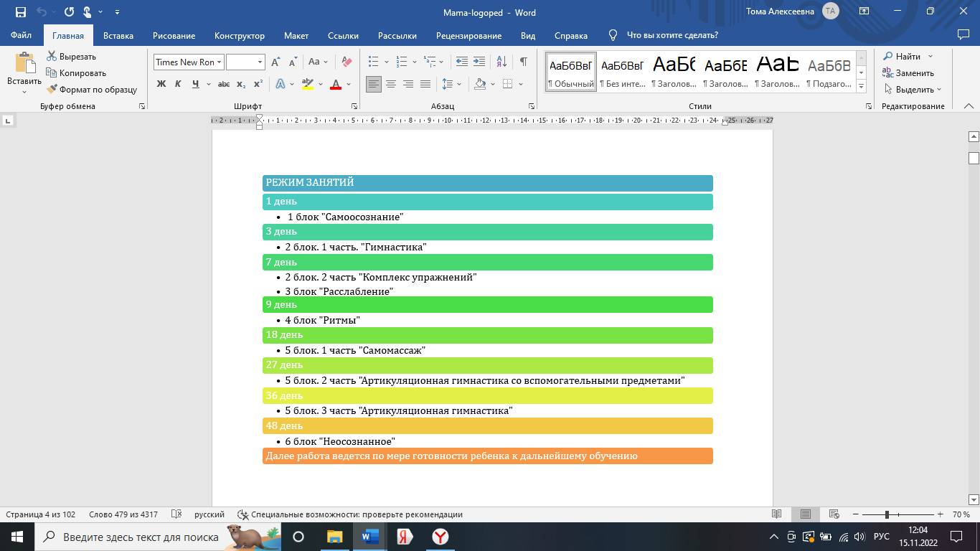Expand the styles gallery
The image size is (980, 551).
[862, 86]
